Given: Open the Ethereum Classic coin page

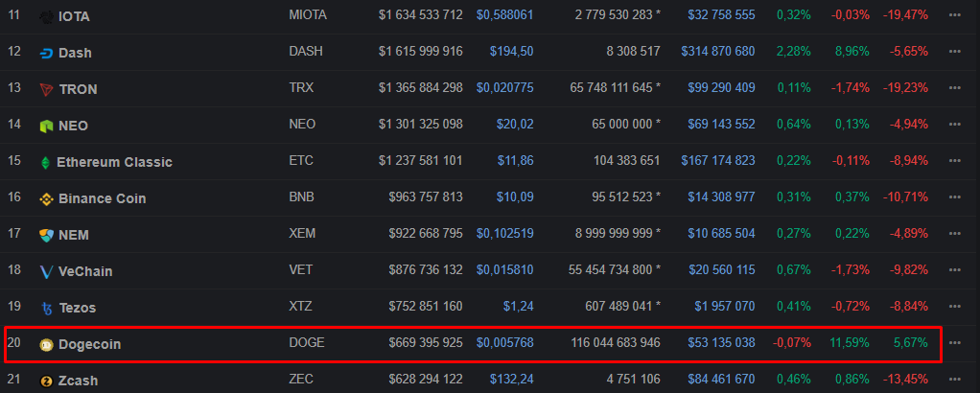Looking at the screenshot, I should coord(114,162).
